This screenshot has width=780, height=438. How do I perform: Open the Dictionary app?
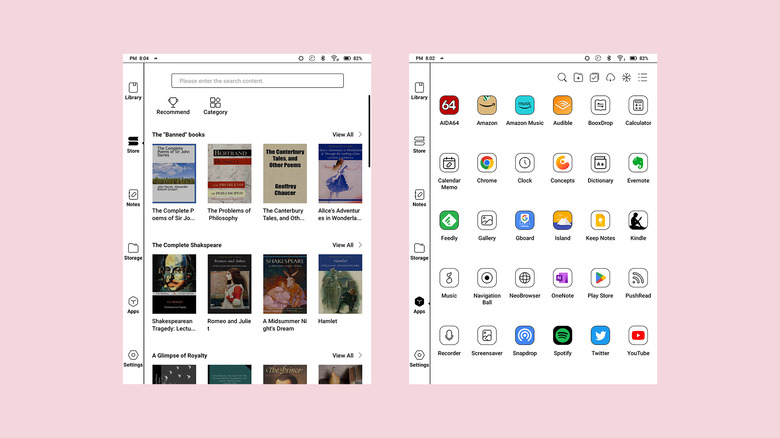[x=600, y=163]
